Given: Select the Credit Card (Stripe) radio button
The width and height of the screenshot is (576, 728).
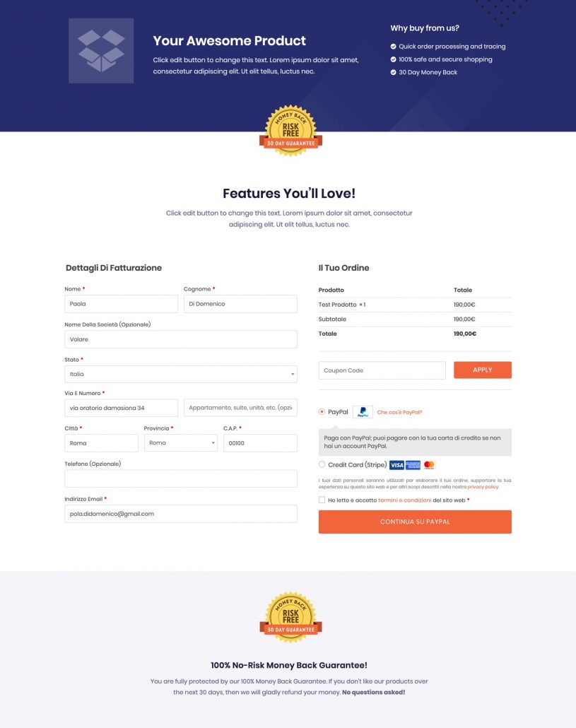Looking at the screenshot, I should [x=322, y=464].
